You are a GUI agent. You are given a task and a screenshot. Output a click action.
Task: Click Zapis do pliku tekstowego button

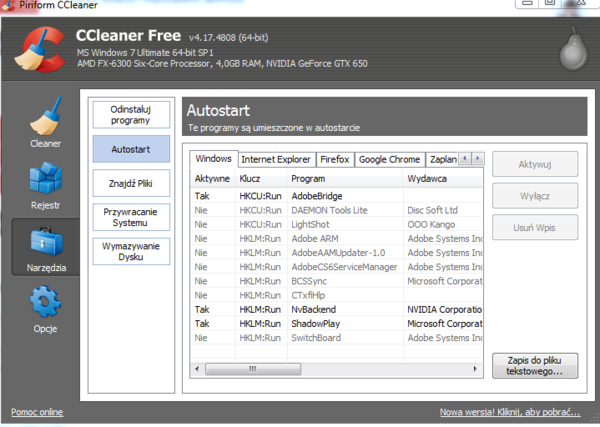(535, 365)
